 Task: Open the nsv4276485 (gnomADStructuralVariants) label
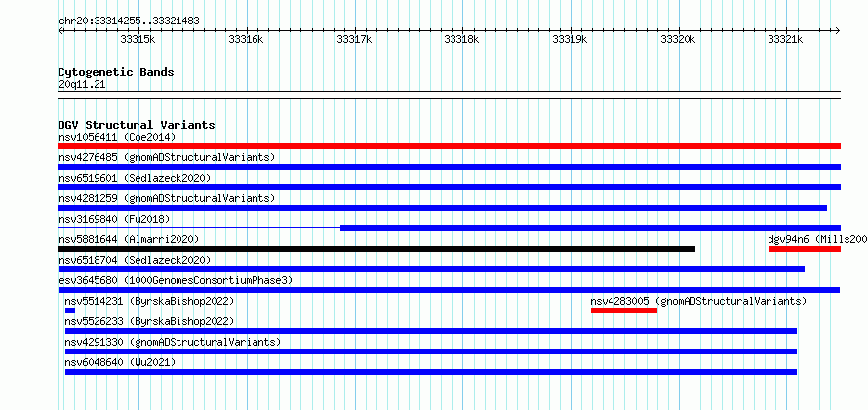tap(167, 157)
